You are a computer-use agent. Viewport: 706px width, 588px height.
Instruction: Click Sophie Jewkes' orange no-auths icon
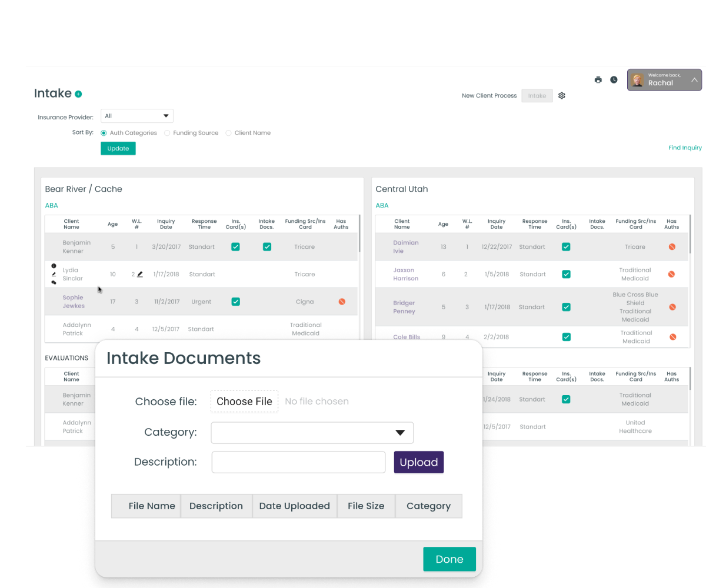pos(342,302)
